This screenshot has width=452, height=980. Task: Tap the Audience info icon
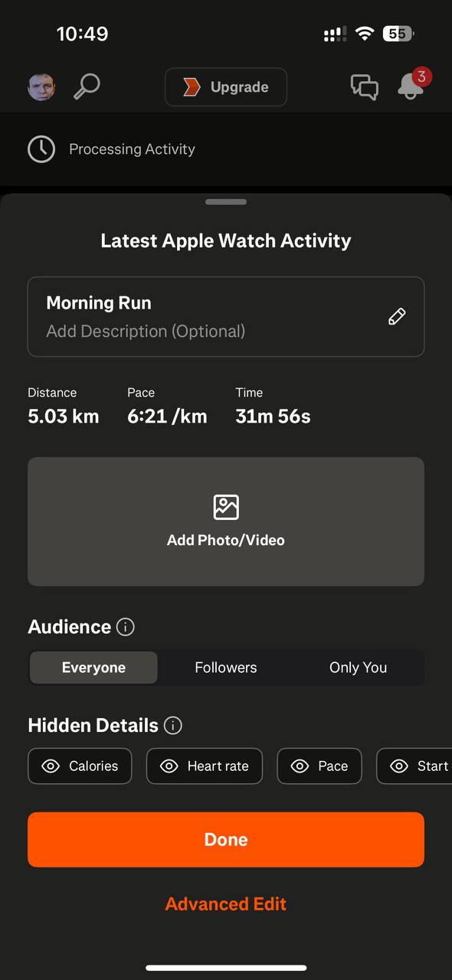pyautogui.click(x=125, y=627)
